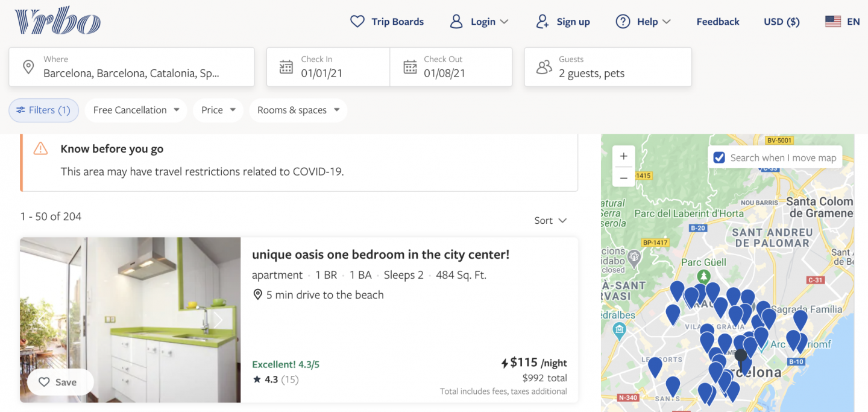Click the Vrbo logo
Image resolution: width=868 pixels, height=412 pixels.
coord(57,22)
